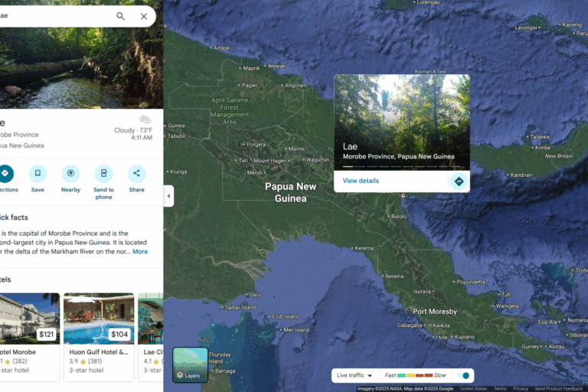The height and width of the screenshot is (392, 588).
Task: Clear the search box with the X icon
Action: (144, 16)
